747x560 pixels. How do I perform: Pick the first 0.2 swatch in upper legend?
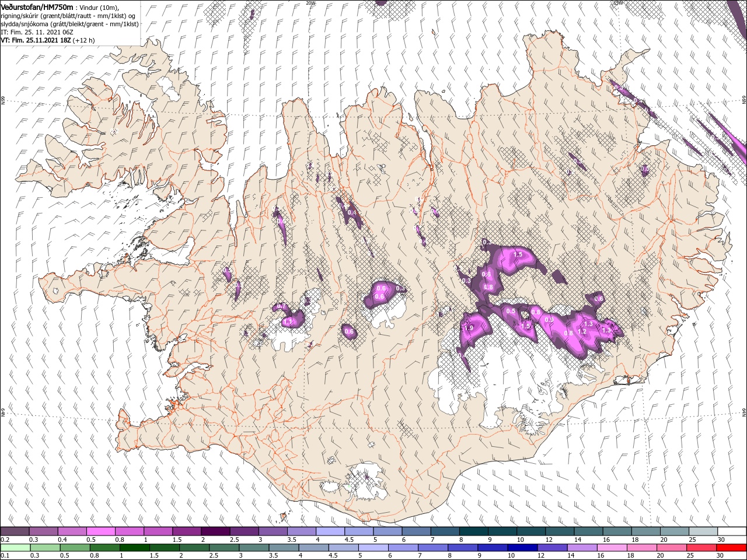pyautogui.click(x=15, y=531)
